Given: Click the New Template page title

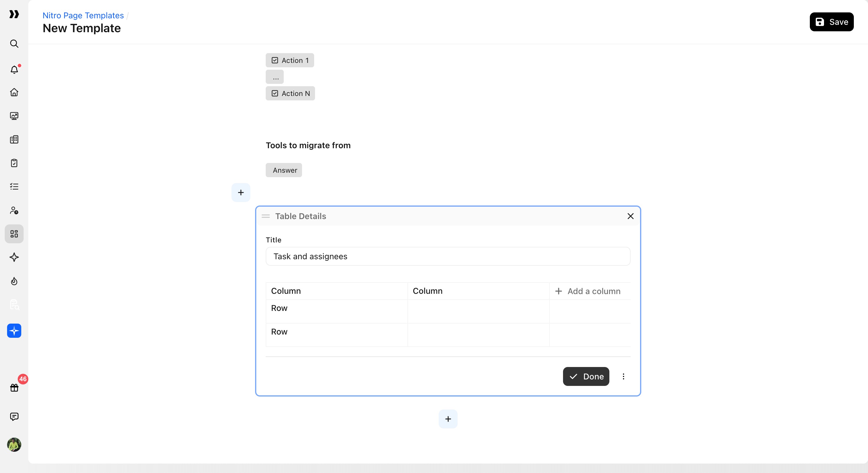Looking at the screenshot, I should point(81,28).
